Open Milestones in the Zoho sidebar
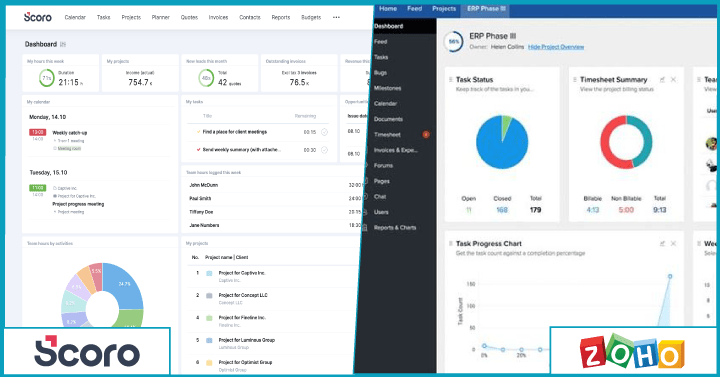Image resolution: width=720 pixels, height=377 pixels. click(388, 88)
